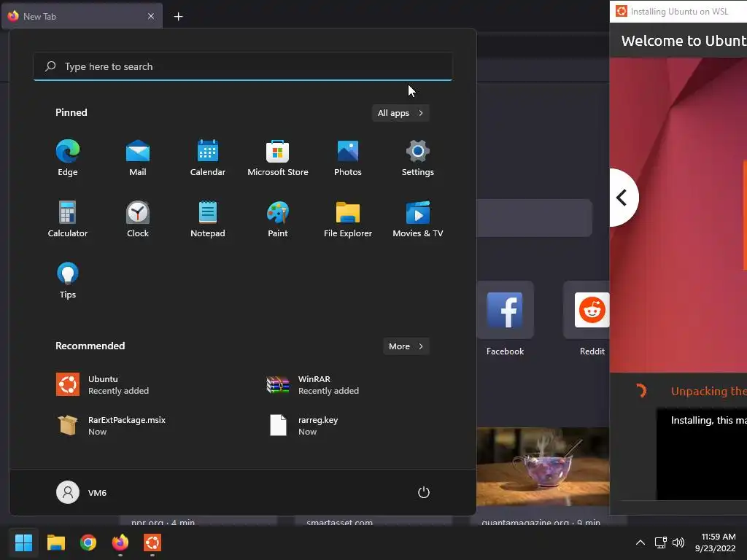This screenshot has width=747, height=560.
Task: Open Movies & TV app
Action: pyautogui.click(x=418, y=219)
